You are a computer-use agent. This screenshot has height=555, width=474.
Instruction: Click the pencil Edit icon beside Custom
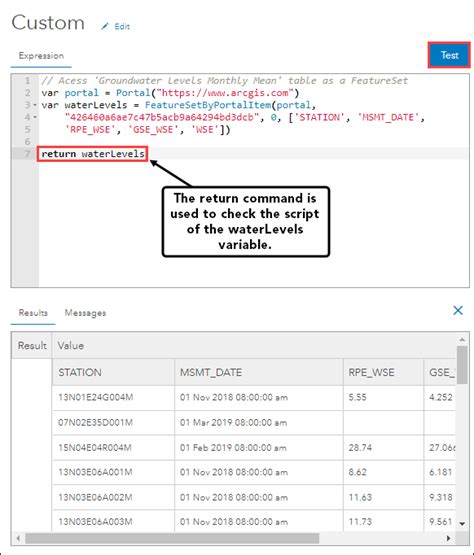coord(105,26)
